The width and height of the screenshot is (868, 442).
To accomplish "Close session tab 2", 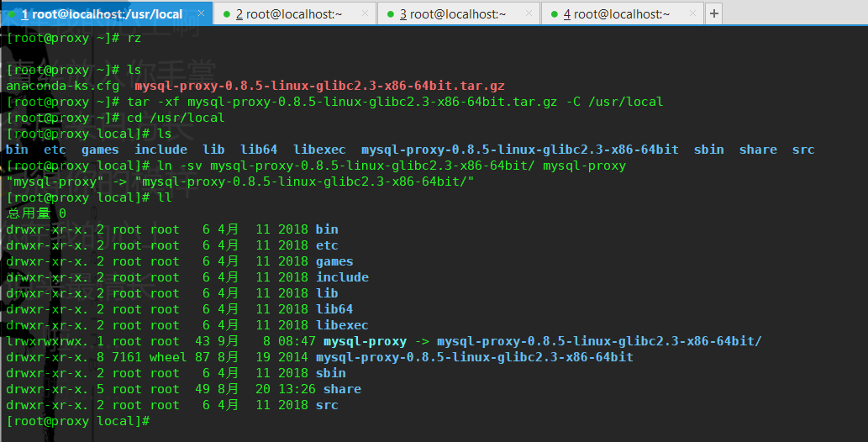I will (365, 13).
